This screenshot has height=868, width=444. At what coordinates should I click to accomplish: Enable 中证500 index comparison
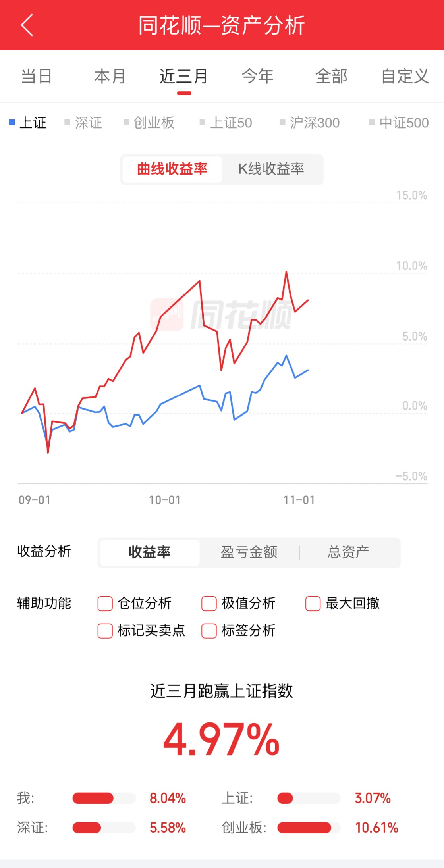click(399, 123)
